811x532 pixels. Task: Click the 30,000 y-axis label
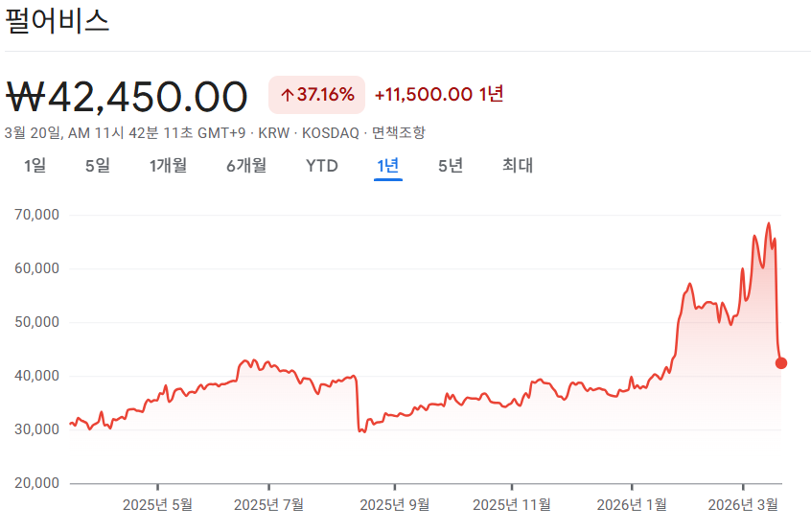[36, 429]
